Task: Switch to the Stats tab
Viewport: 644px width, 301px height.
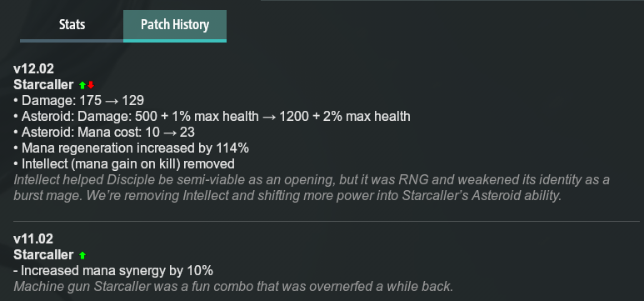Action: (72, 25)
